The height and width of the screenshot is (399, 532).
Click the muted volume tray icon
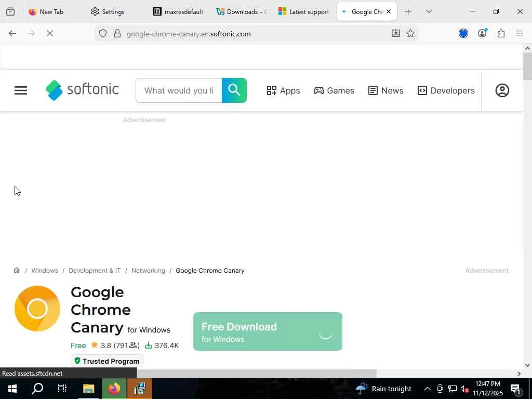click(x=464, y=389)
